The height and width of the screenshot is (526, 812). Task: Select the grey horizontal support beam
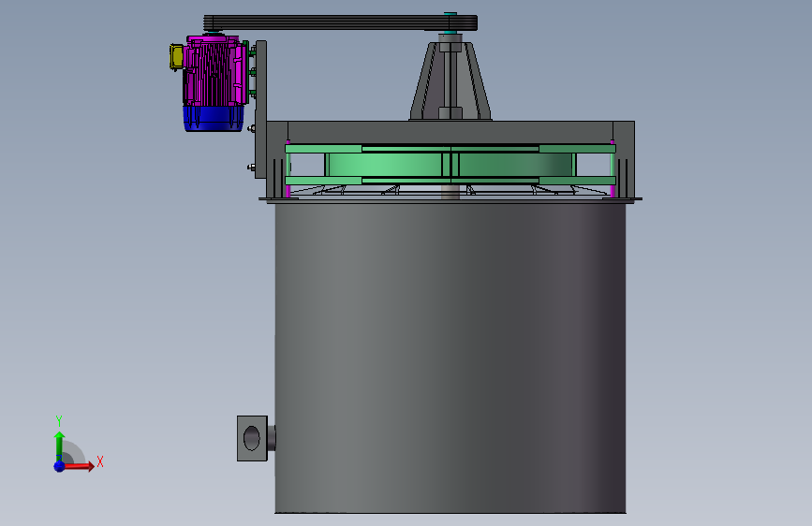[x=450, y=133]
